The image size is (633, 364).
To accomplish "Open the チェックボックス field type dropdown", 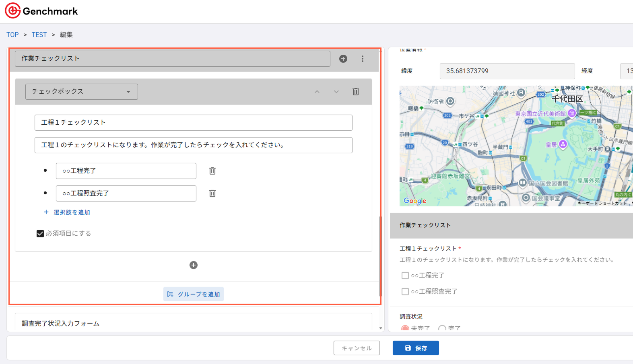I will click(x=82, y=92).
